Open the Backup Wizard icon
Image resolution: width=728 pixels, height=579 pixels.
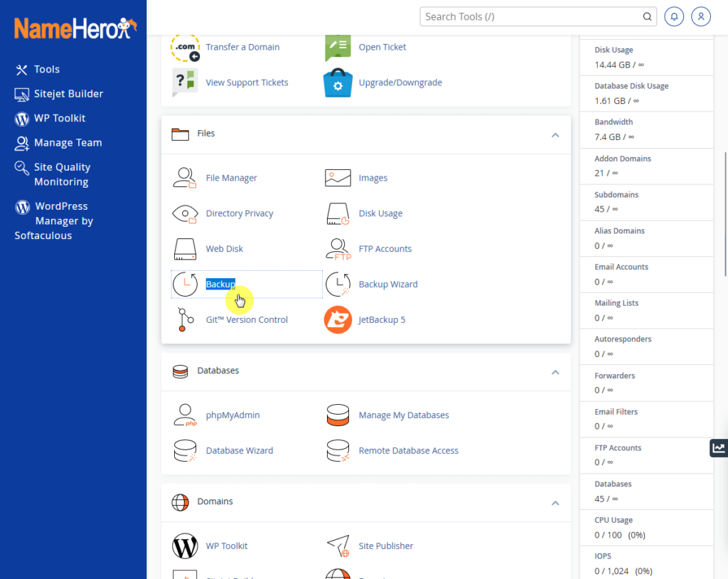pyautogui.click(x=338, y=285)
